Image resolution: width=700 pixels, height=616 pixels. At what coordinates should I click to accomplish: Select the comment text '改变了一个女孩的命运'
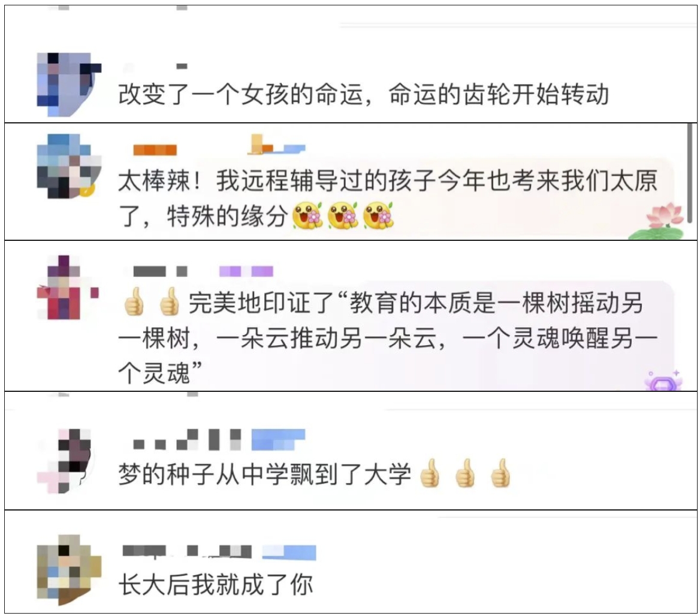tap(241, 95)
